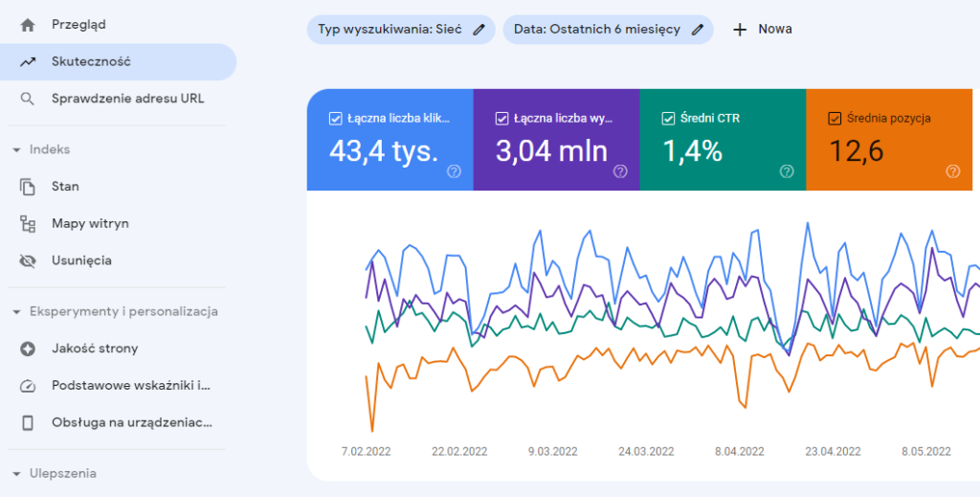Select the purple impressions metric card

[556, 140]
